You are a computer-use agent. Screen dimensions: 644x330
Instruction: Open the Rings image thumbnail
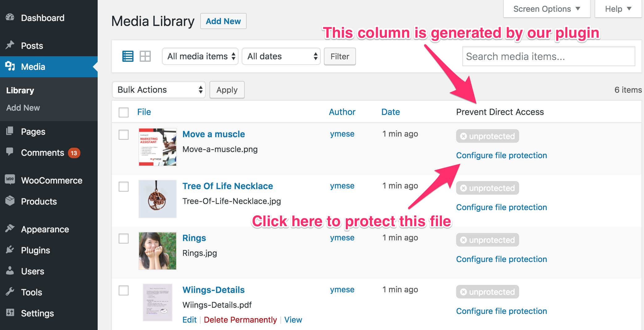point(157,251)
